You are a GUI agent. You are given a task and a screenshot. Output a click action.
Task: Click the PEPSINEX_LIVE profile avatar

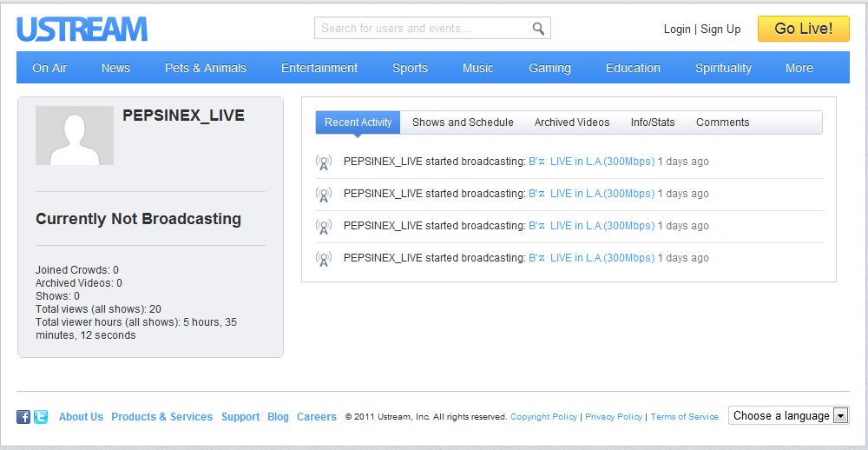75,136
